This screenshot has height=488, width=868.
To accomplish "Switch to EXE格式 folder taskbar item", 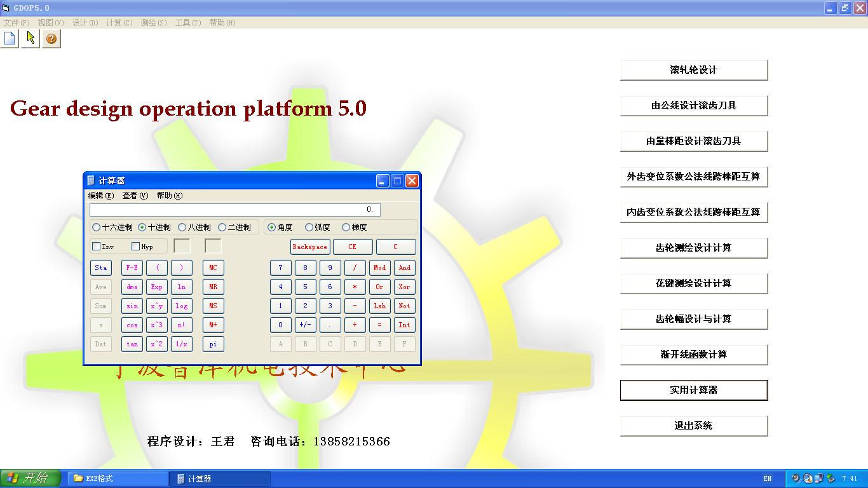I will [118, 478].
